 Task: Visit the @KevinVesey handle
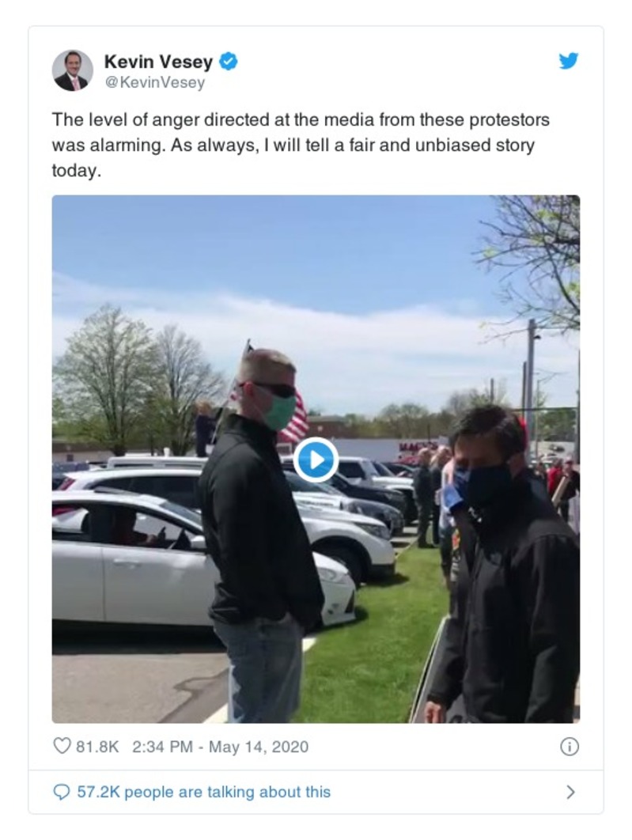[155, 82]
